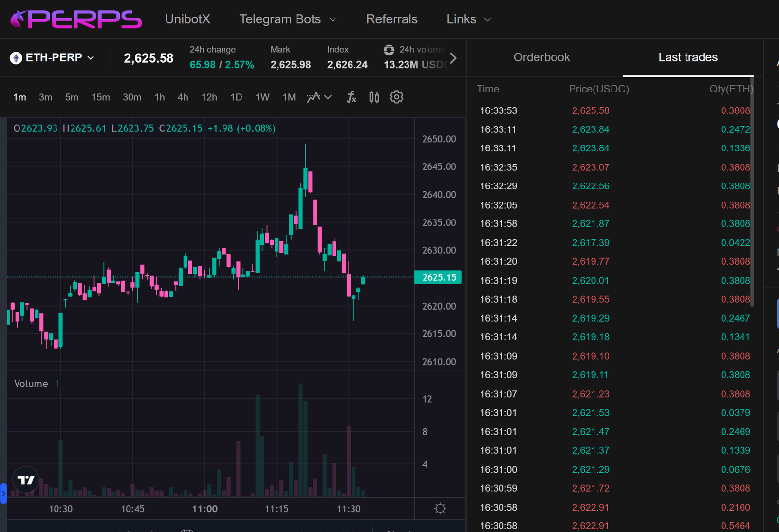Open candle style selector icon
Image resolution: width=779 pixels, height=532 pixels.
tap(374, 97)
